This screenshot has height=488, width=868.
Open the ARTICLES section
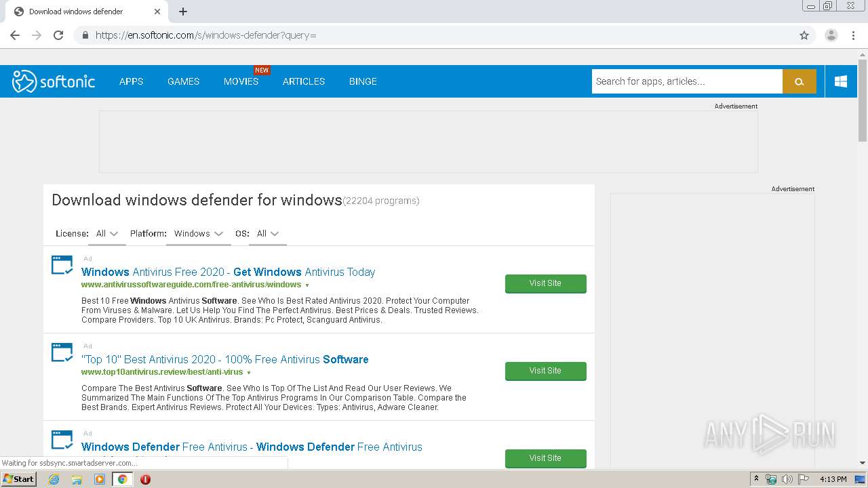pos(304,81)
